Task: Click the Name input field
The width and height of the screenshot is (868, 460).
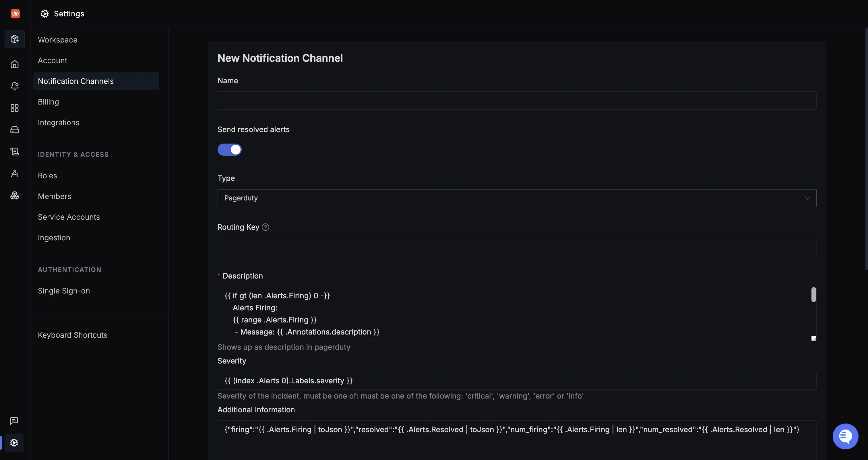Action: tap(517, 100)
